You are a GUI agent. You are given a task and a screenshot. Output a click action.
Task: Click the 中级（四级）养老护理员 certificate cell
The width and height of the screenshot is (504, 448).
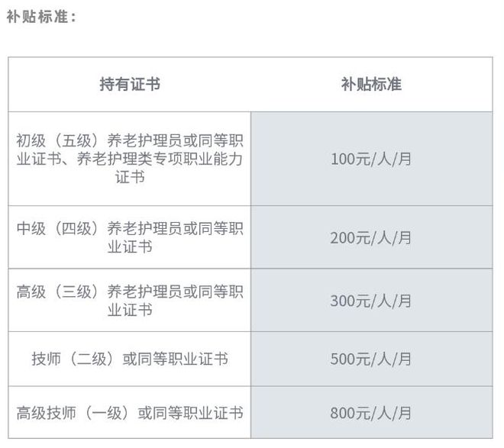click(x=130, y=237)
